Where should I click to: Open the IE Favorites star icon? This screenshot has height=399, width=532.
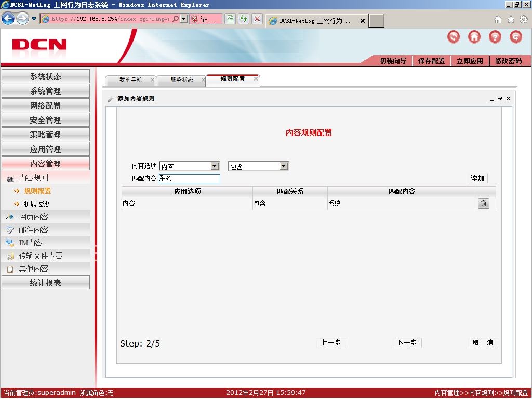pos(511,20)
